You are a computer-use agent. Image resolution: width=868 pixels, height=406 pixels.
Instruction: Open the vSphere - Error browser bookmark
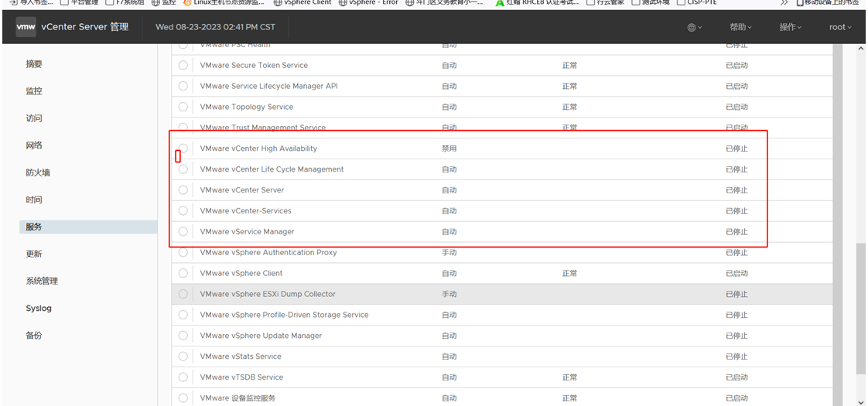click(368, 3)
